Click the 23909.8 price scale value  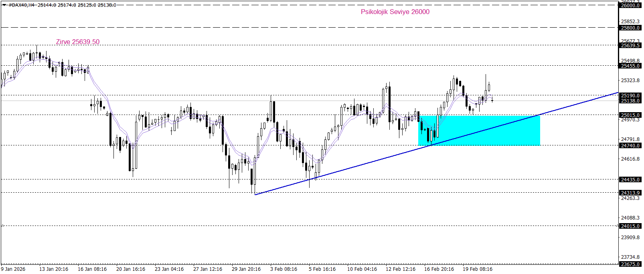pyautogui.click(x=630, y=238)
